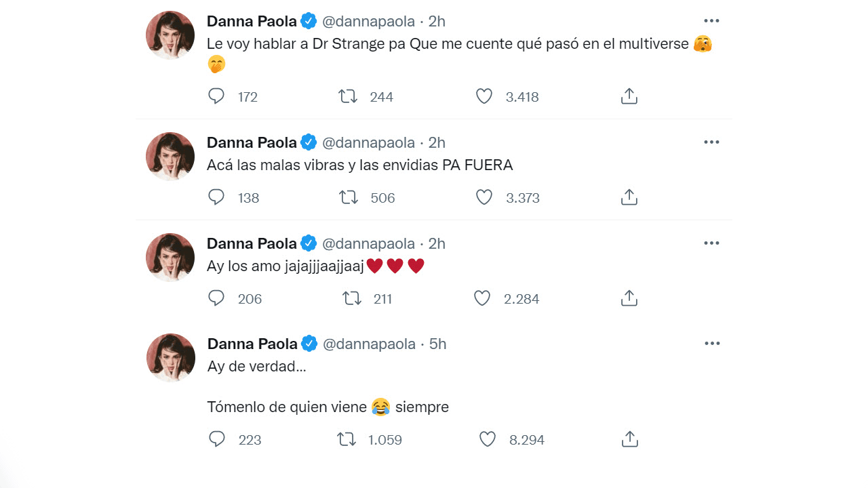
Task: Retweet the Dr Strange multiverse tweet
Action: click(347, 96)
